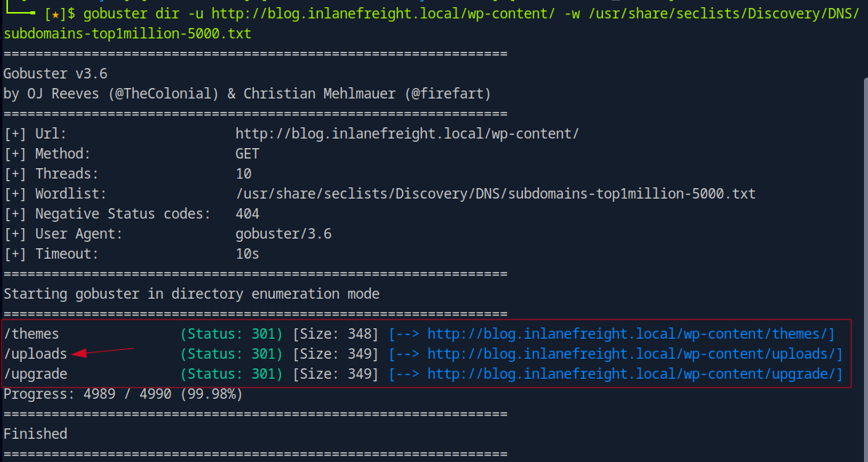The height and width of the screenshot is (462, 868).
Task: Open the wp-content/themes/ redirect URL
Action: click(630, 334)
